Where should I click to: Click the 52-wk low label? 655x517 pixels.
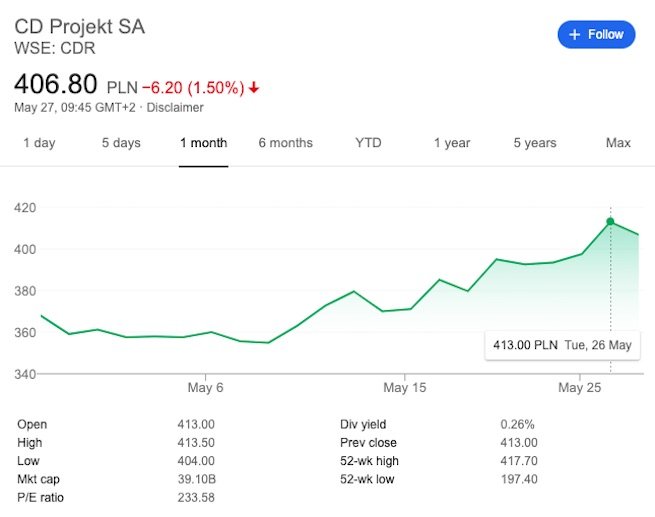pyautogui.click(x=367, y=479)
